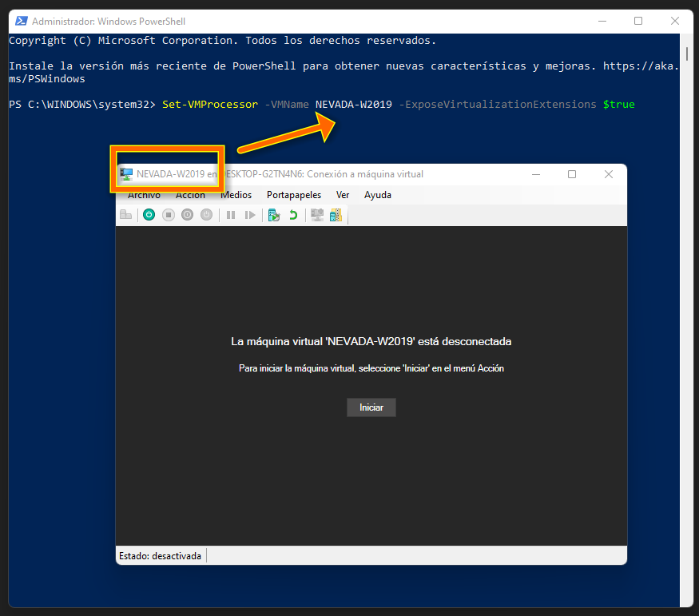Click the green Revert arrow icon
This screenshot has height=616, width=699.
click(293, 215)
